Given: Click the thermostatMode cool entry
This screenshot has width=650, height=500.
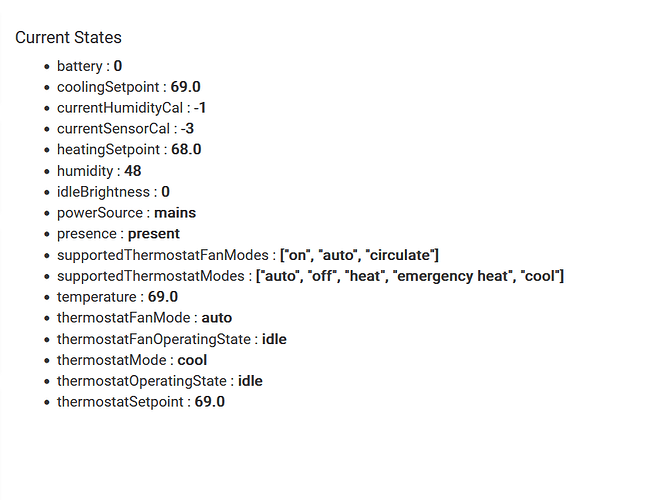Looking at the screenshot, I should point(132,360).
